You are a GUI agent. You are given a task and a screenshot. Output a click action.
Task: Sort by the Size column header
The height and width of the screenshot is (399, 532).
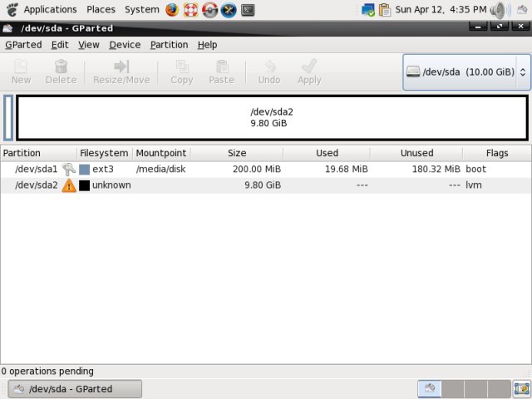(x=237, y=153)
